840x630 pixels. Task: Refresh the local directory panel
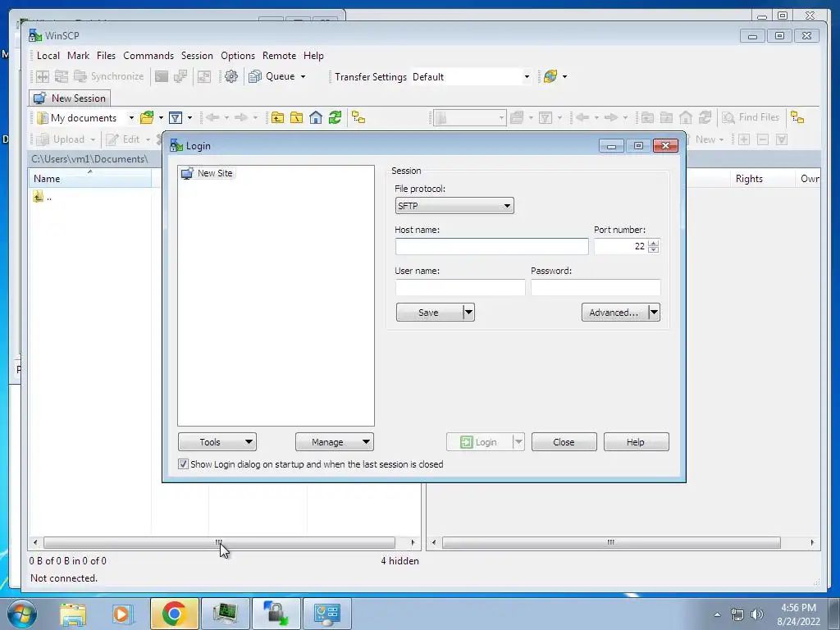pyautogui.click(x=335, y=118)
